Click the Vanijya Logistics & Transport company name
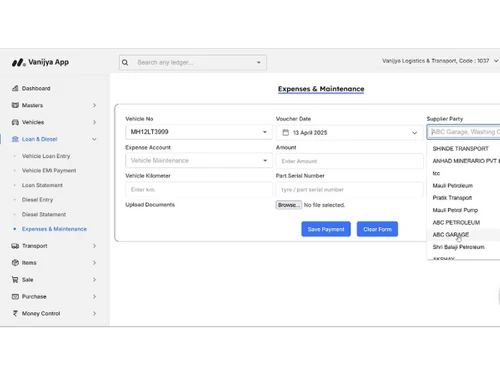 click(435, 61)
